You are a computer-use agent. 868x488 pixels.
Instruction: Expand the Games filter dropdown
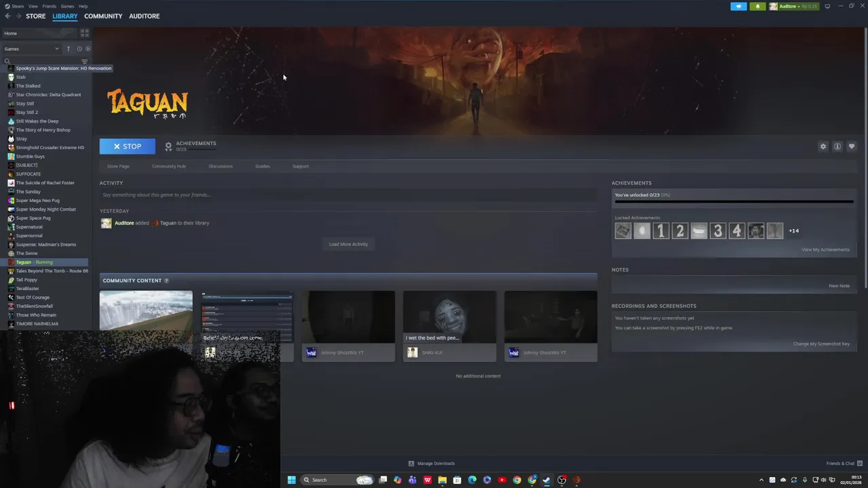coord(32,49)
